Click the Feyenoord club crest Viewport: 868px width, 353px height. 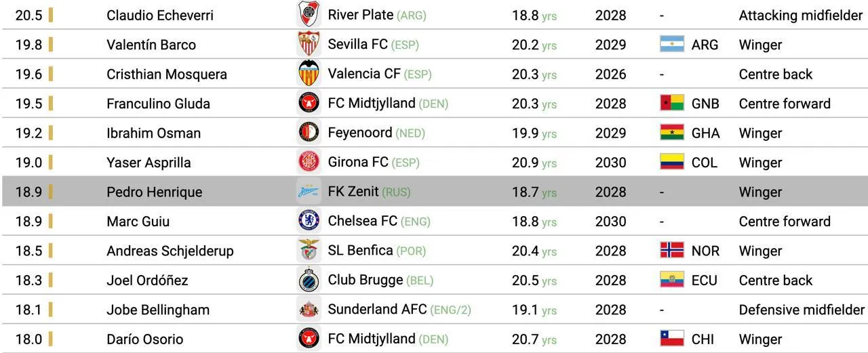(x=309, y=133)
